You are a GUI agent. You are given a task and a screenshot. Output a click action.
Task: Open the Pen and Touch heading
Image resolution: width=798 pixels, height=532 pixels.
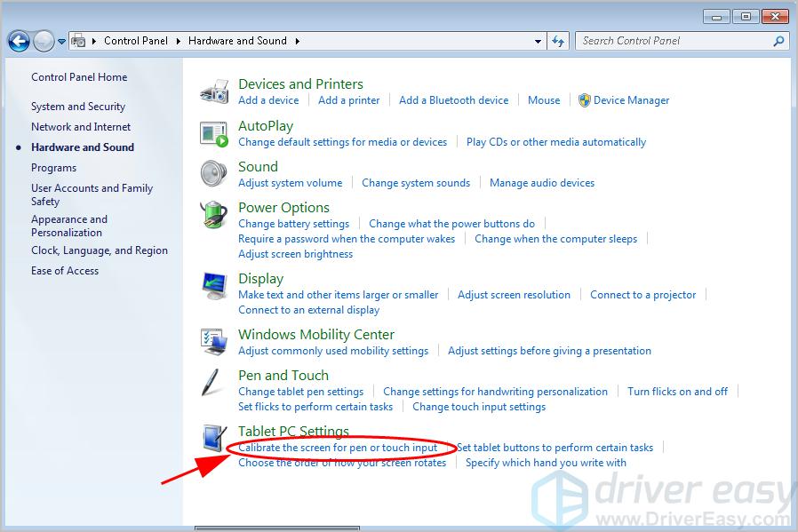[283, 375]
